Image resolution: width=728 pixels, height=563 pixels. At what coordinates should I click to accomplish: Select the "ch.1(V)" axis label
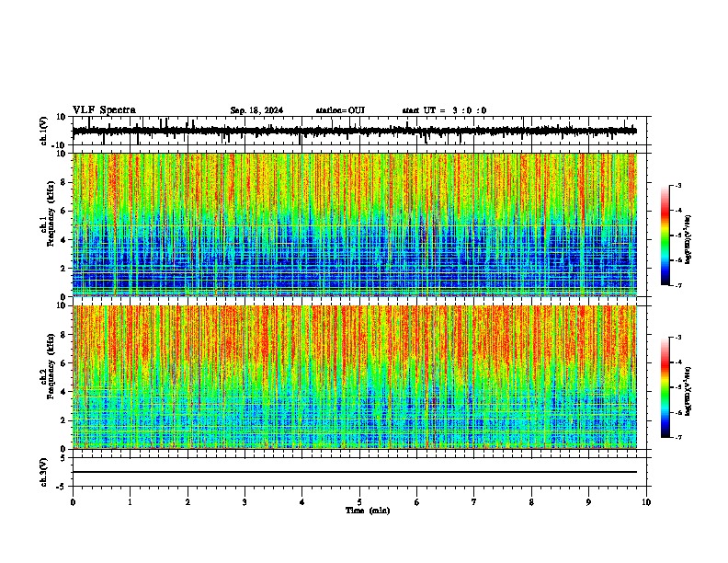coord(44,131)
